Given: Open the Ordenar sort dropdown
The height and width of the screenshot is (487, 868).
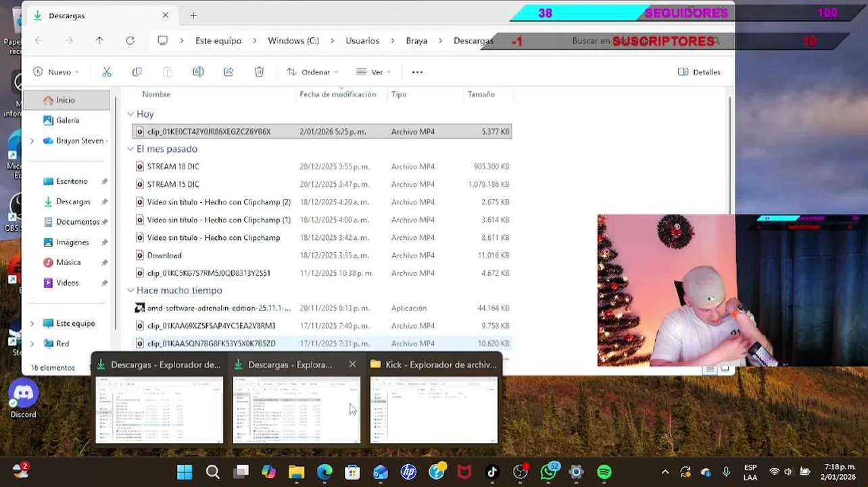Looking at the screenshot, I should (312, 72).
